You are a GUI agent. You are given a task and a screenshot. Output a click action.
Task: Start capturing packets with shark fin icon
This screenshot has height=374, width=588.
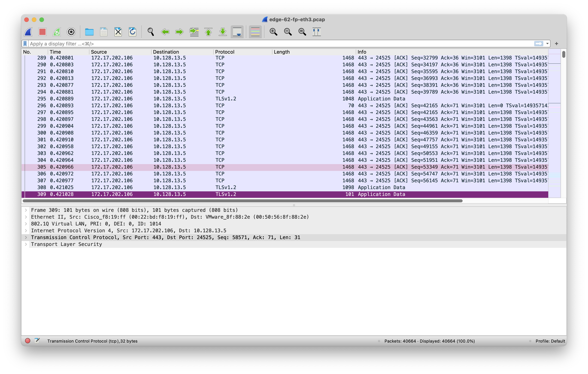(28, 32)
